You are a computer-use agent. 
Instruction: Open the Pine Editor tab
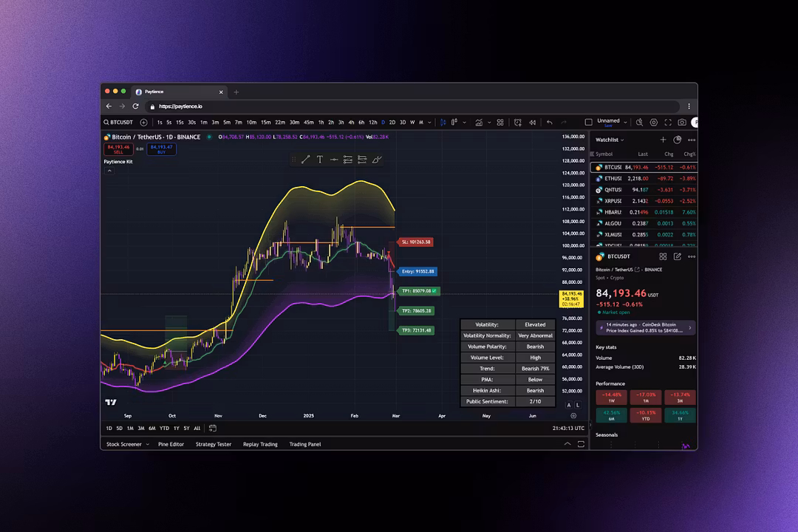pos(171,444)
